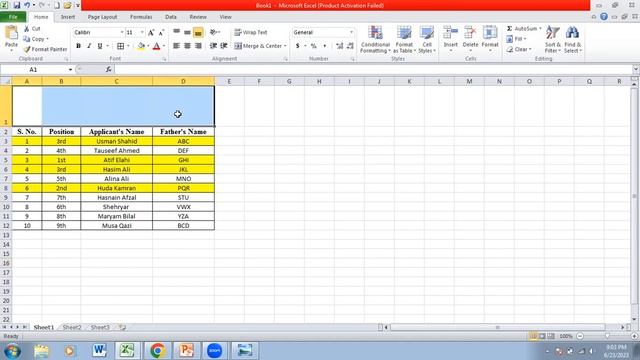Switch to the Sheet3 tab
Screen dimensions: 640x360
click(x=100, y=327)
